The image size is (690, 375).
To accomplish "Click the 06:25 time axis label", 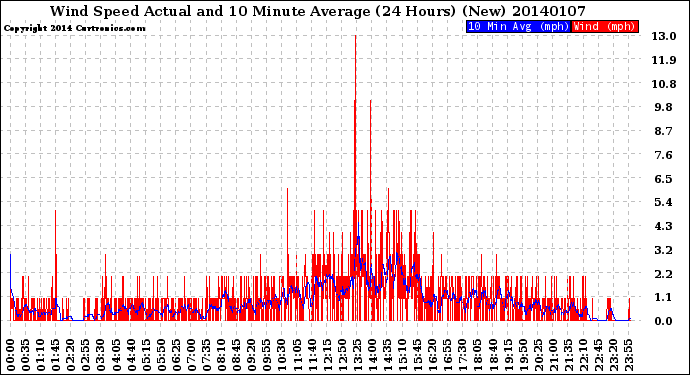I will (176, 355).
